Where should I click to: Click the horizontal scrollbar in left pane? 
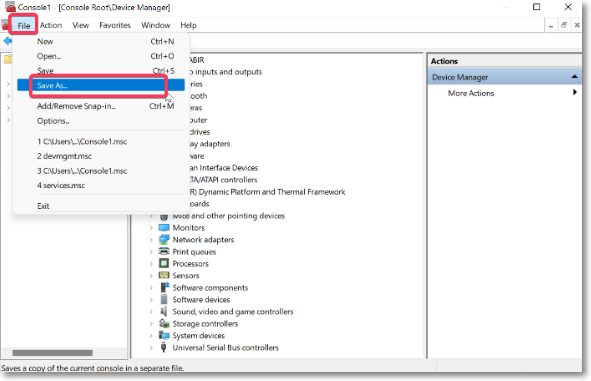tap(52, 353)
